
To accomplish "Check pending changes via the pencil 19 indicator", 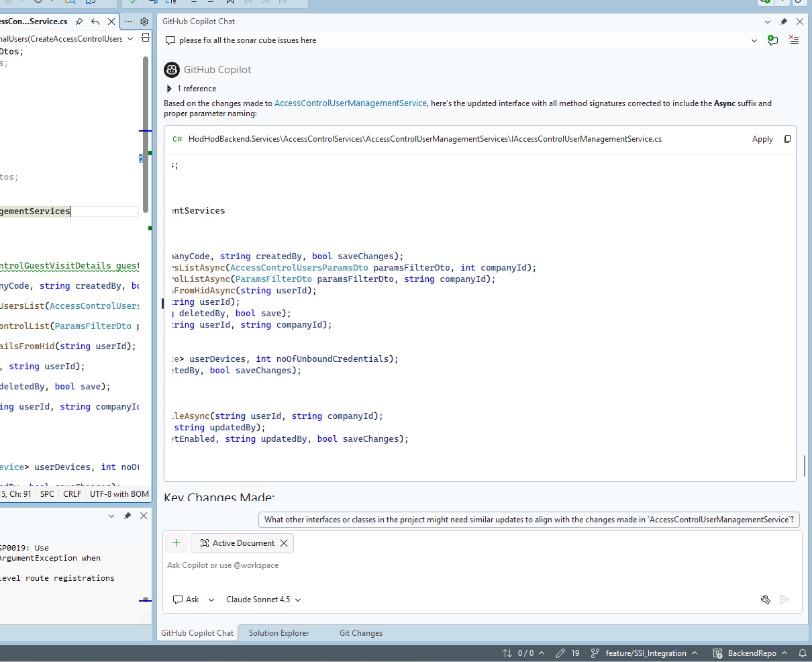I will tap(567, 653).
